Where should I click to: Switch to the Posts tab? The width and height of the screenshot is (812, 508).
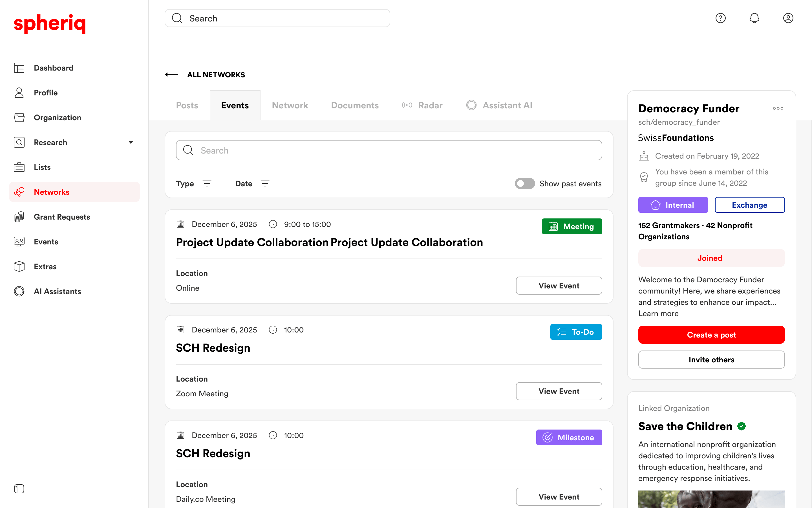(187, 105)
